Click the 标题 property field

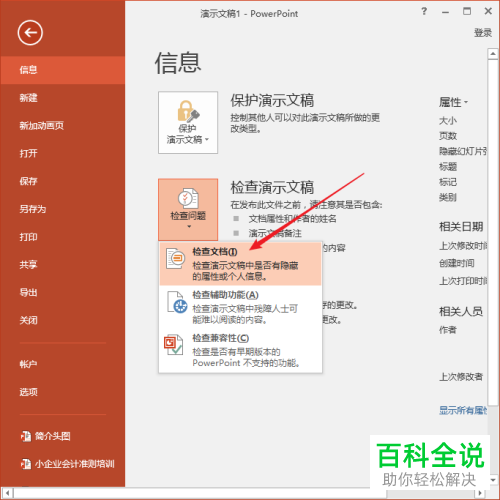[x=448, y=167]
